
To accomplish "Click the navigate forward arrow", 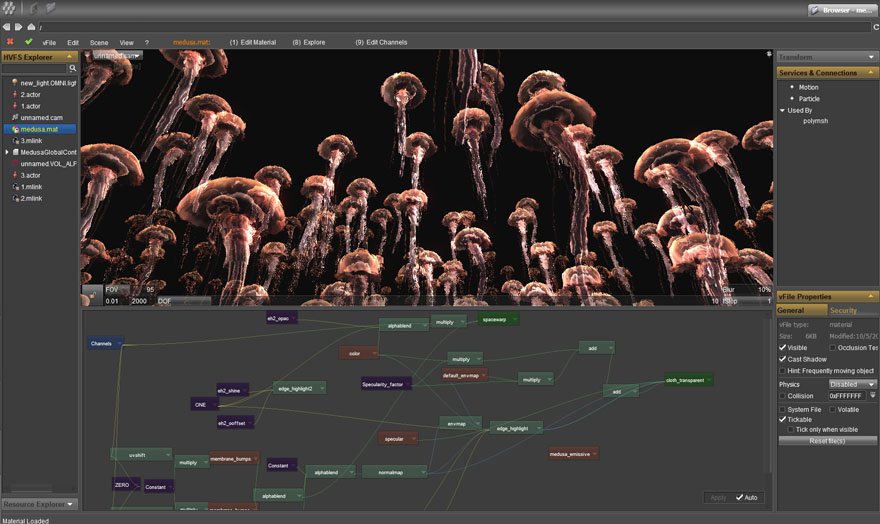I will click(x=19, y=26).
